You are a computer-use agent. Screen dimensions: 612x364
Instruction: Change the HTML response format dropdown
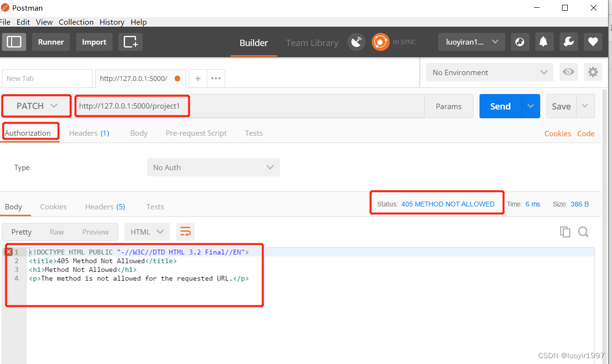coord(148,232)
